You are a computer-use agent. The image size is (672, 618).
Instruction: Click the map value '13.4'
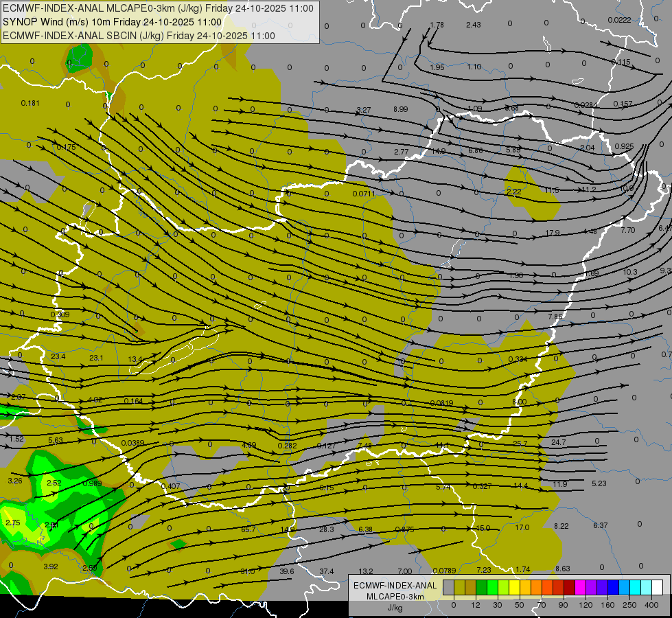click(135, 359)
